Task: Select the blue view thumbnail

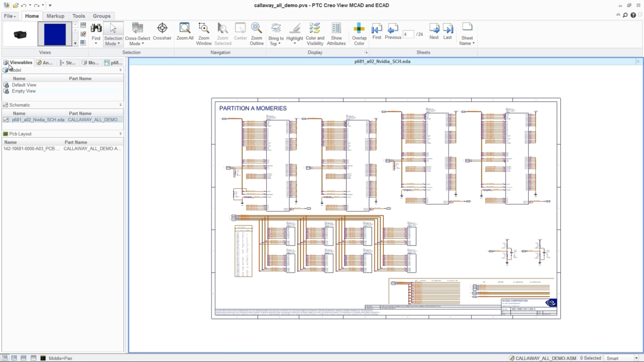Action: [x=54, y=34]
